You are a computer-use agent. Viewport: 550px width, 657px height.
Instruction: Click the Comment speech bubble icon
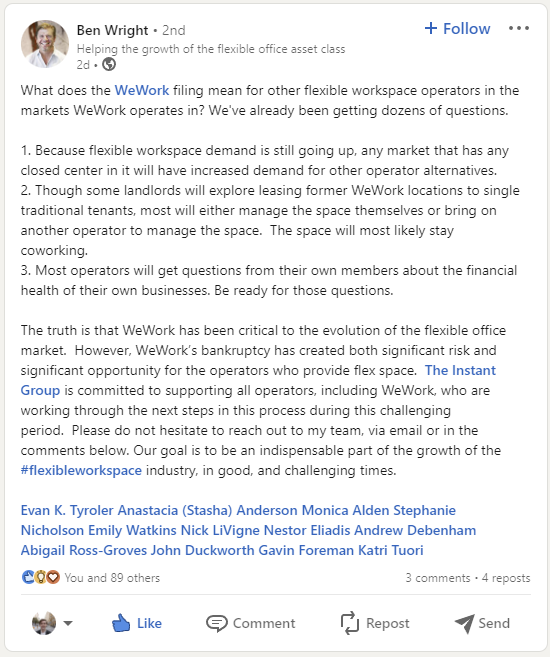coord(217,623)
